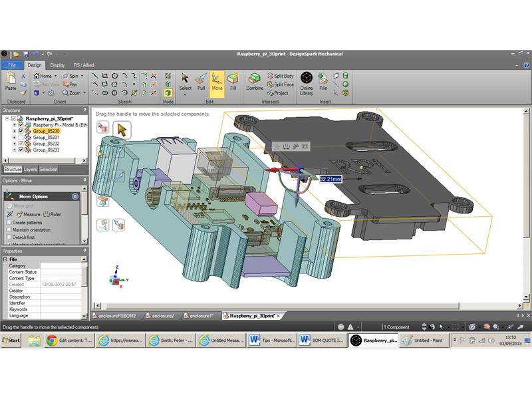
Task: Open the enclosureRSBOM2 document tab
Action: 114,316
